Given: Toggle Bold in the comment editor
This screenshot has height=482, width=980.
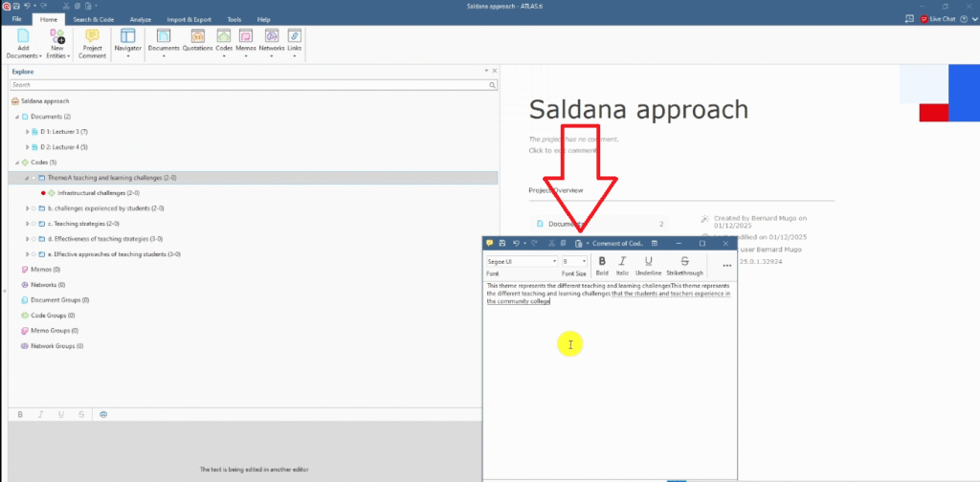Looking at the screenshot, I should coord(602,262).
